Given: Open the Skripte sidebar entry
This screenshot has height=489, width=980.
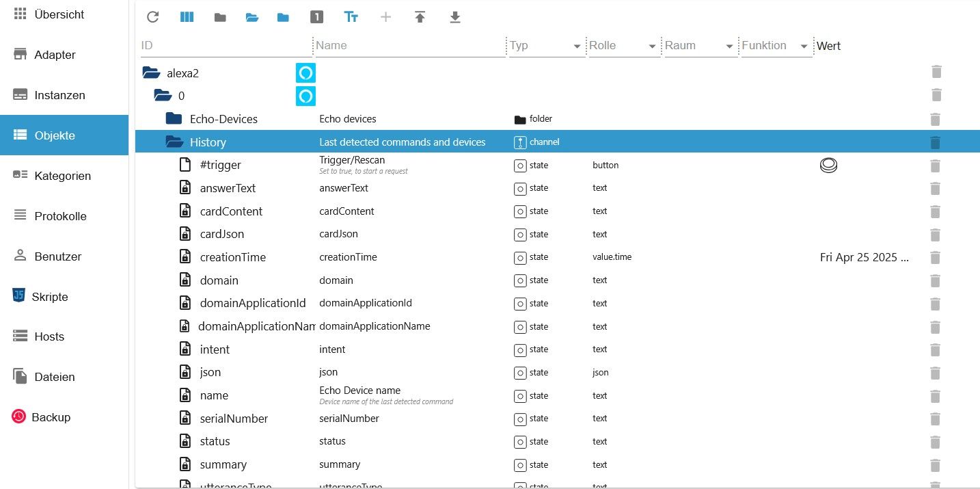Looking at the screenshot, I should click(x=50, y=297).
